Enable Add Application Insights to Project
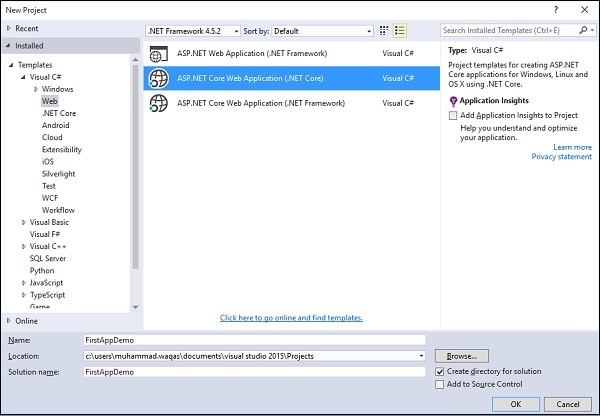Image resolution: width=600 pixels, height=416 pixels. (x=453, y=116)
